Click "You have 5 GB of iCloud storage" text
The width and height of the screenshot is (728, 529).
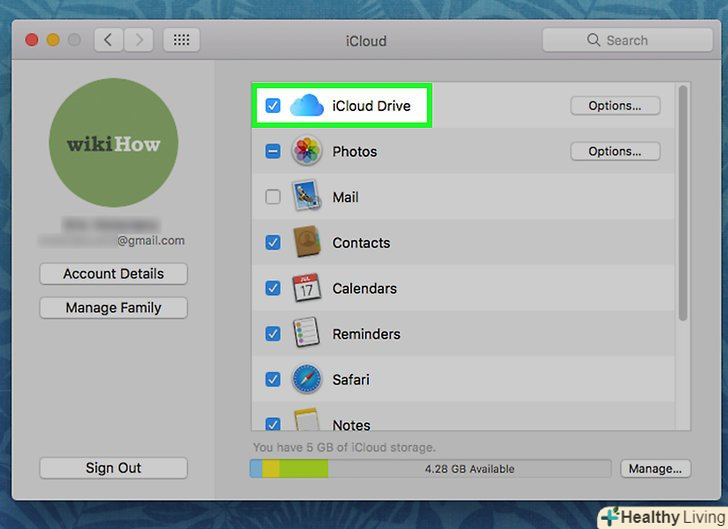344,447
